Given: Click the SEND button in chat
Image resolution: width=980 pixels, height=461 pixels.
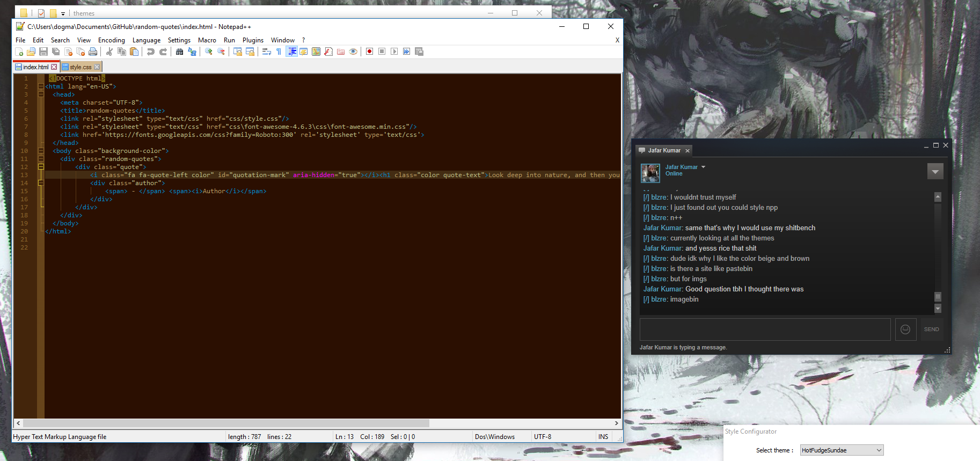Looking at the screenshot, I should point(931,330).
